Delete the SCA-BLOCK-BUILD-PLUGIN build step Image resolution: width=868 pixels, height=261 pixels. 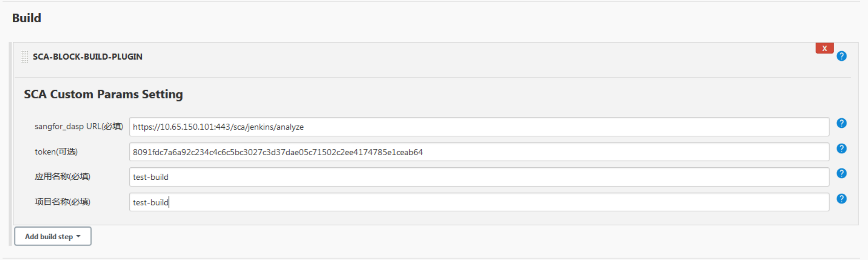point(824,48)
